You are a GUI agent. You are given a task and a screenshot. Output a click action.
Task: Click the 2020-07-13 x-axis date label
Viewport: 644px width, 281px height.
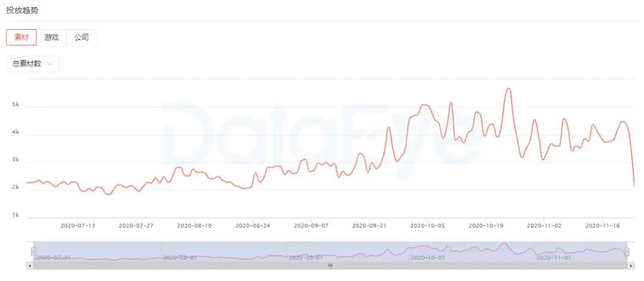(78, 226)
